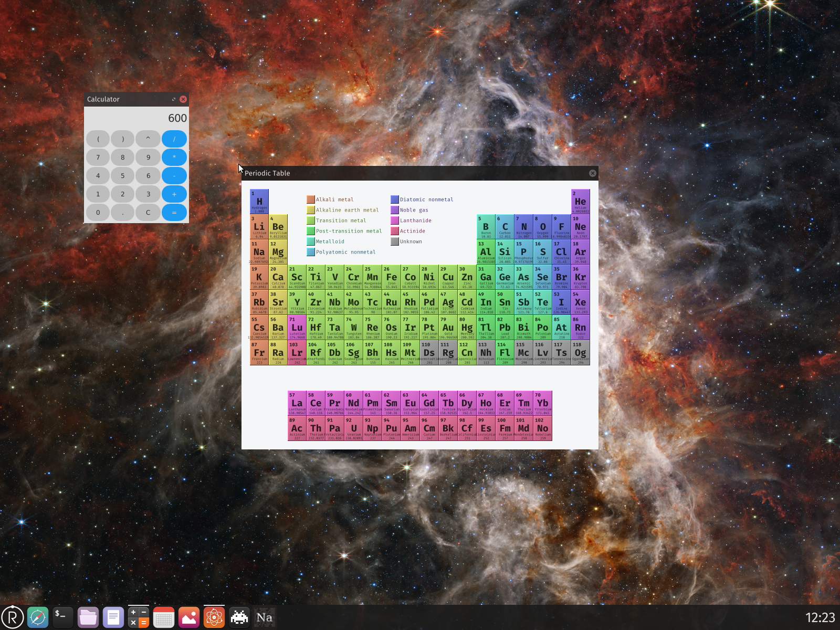
Task: Select the Hydrogen (H) element cell
Action: click(x=259, y=202)
